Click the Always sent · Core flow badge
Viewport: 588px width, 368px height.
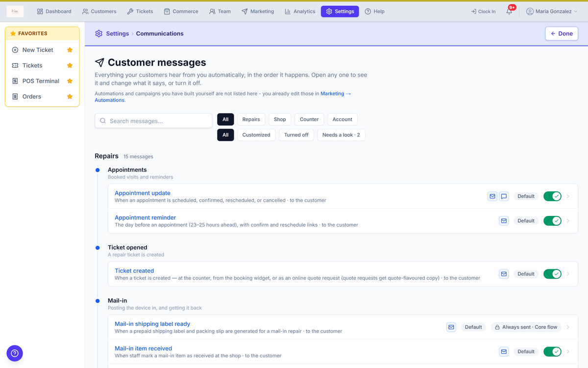[527, 327]
